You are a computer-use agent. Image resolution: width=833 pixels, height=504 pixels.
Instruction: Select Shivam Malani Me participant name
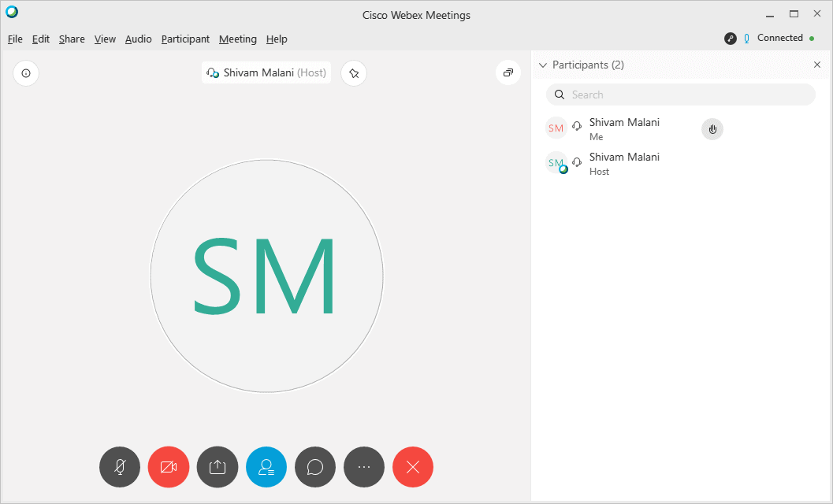[x=624, y=122]
